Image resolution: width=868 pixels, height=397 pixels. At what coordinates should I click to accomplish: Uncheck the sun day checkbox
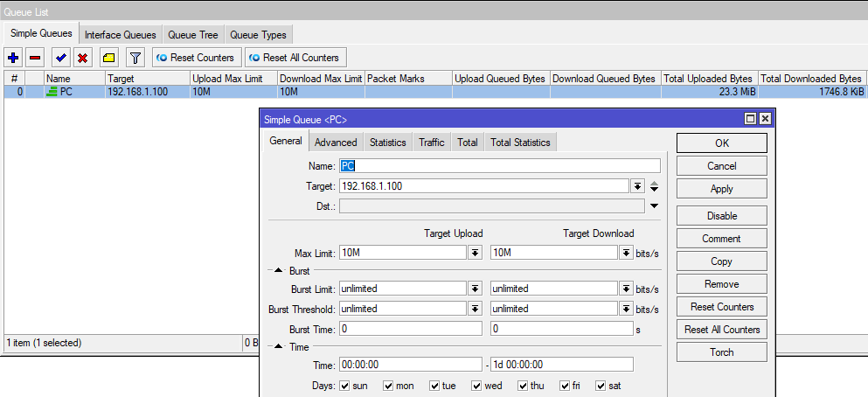345,386
